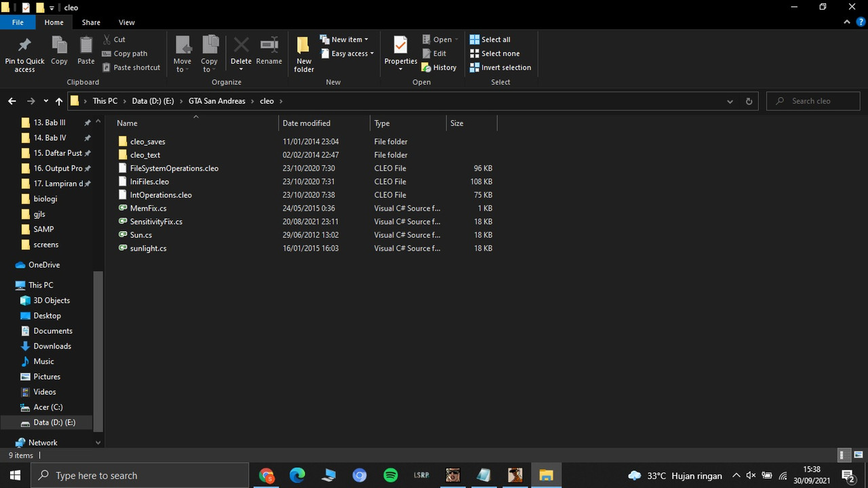The height and width of the screenshot is (488, 868).
Task: Open the File tab
Action: [18, 22]
